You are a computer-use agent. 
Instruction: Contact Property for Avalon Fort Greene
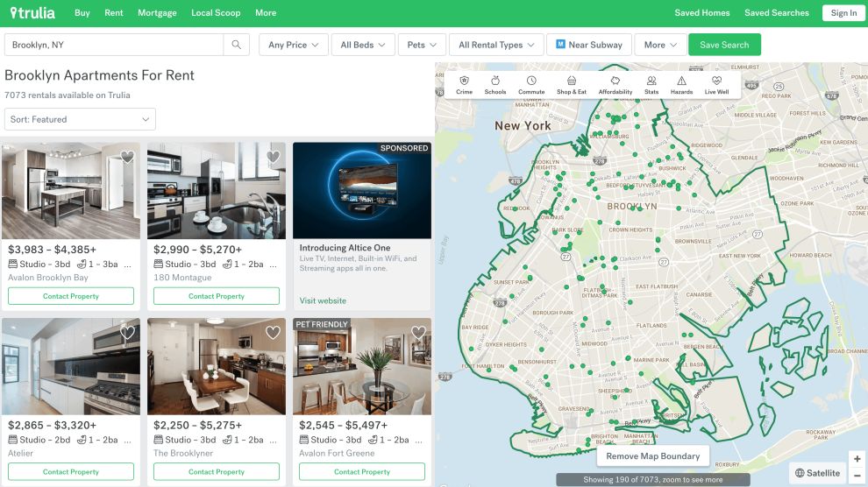362,472
